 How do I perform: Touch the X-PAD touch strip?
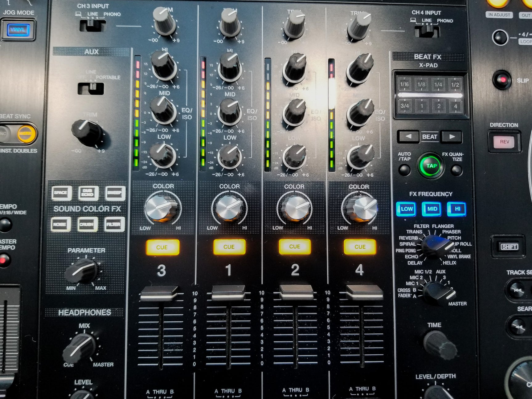click(430, 95)
